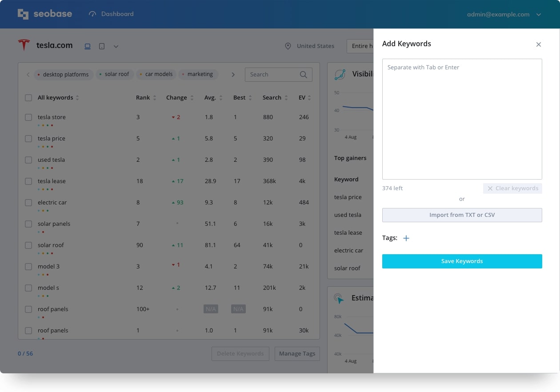The image size is (560, 392).
Task: Open the device selector dropdown chevron
Action: point(116,47)
